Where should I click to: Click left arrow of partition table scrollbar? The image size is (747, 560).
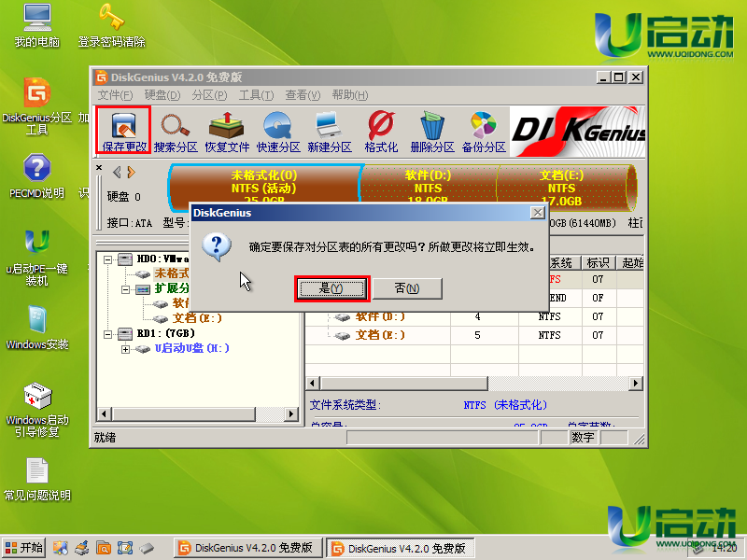[313, 384]
